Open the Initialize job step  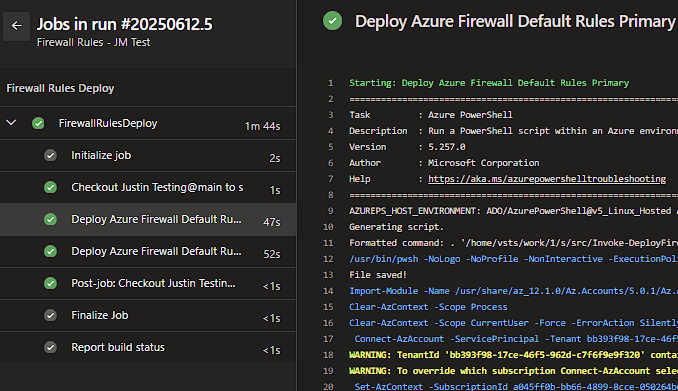coord(148,155)
